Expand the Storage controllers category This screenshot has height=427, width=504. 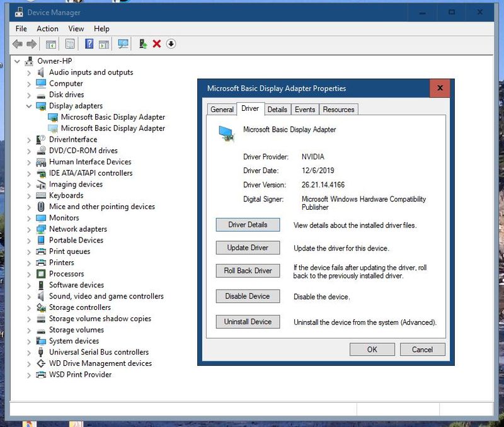tap(29, 308)
